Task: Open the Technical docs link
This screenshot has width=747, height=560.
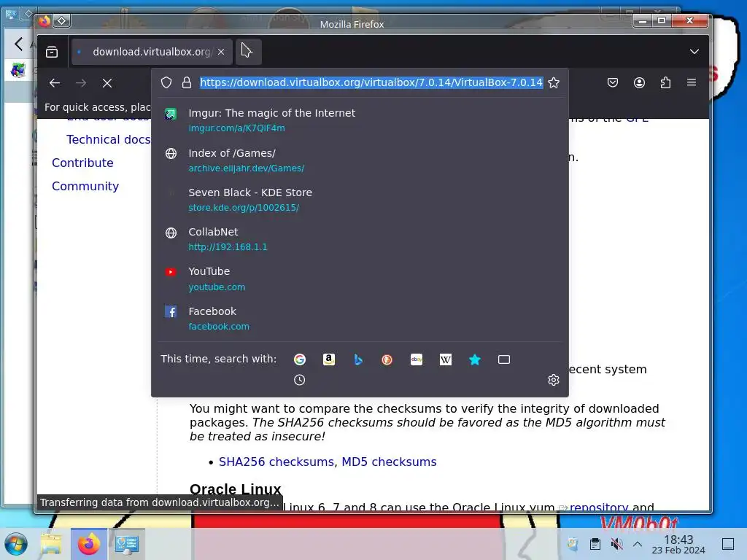Action: tap(108, 139)
